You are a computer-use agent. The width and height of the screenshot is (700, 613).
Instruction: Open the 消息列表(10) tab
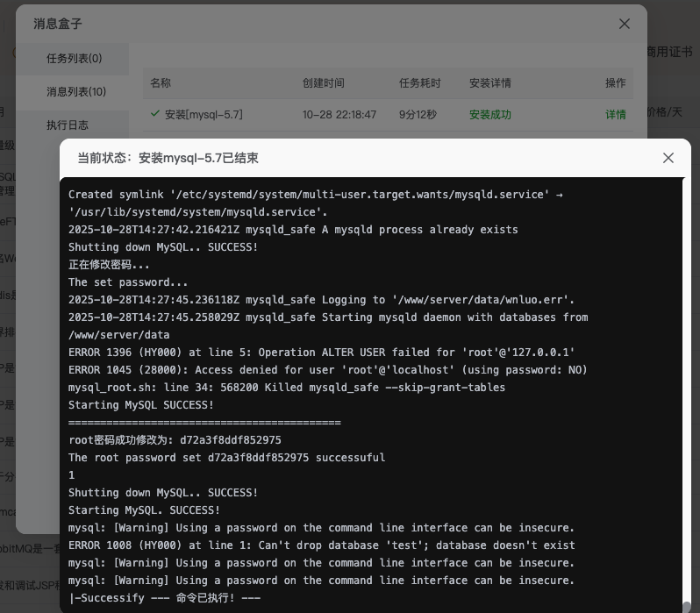pyautogui.click(x=75, y=92)
